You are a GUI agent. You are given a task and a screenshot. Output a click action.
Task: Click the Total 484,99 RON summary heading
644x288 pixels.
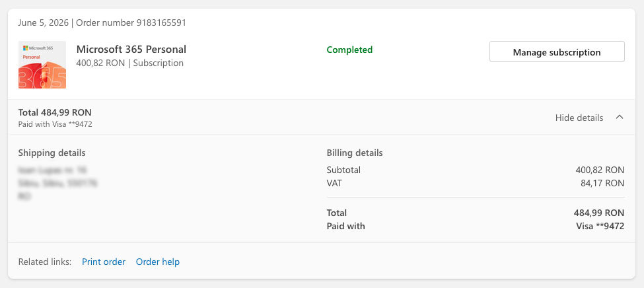point(55,112)
